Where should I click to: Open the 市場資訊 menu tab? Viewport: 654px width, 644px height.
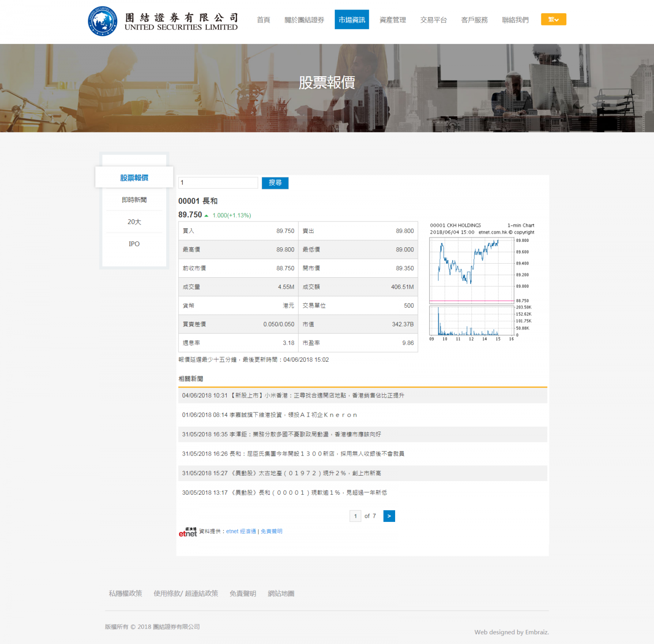(x=352, y=20)
